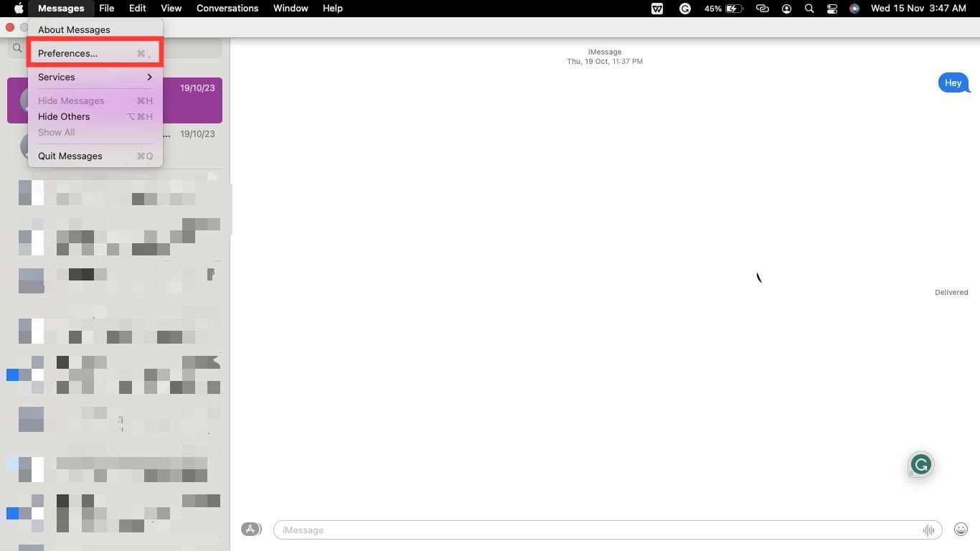This screenshot has width=980, height=551.
Task: Click the WPS menu bar icon
Action: (657, 9)
